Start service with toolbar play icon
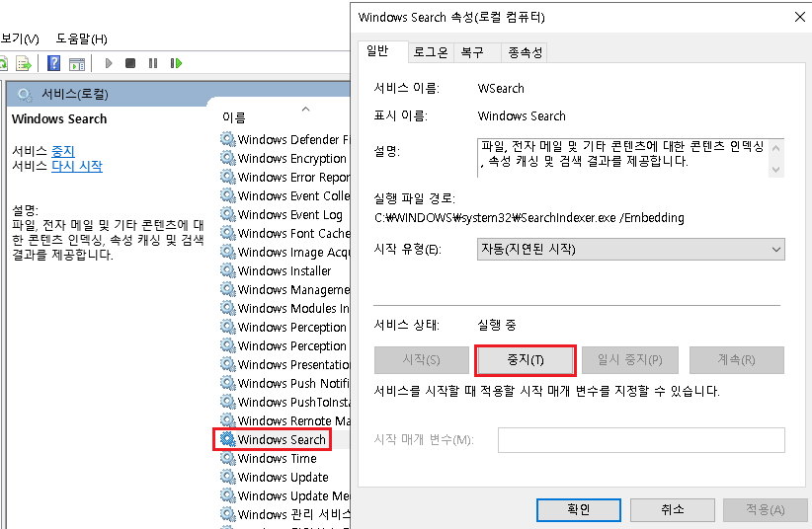Viewport: 812px width, 529px height. [x=109, y=63]
